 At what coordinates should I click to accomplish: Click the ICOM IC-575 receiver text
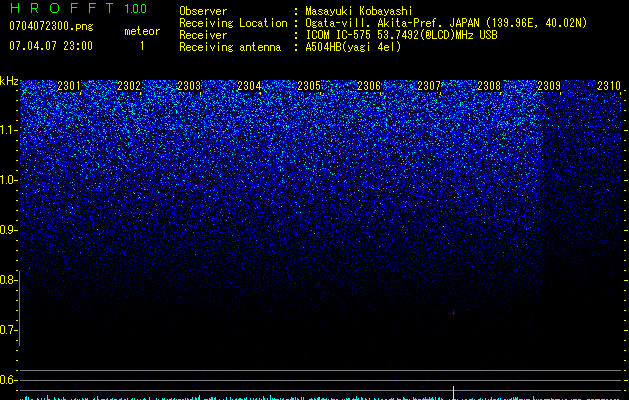tap(401, 35)
